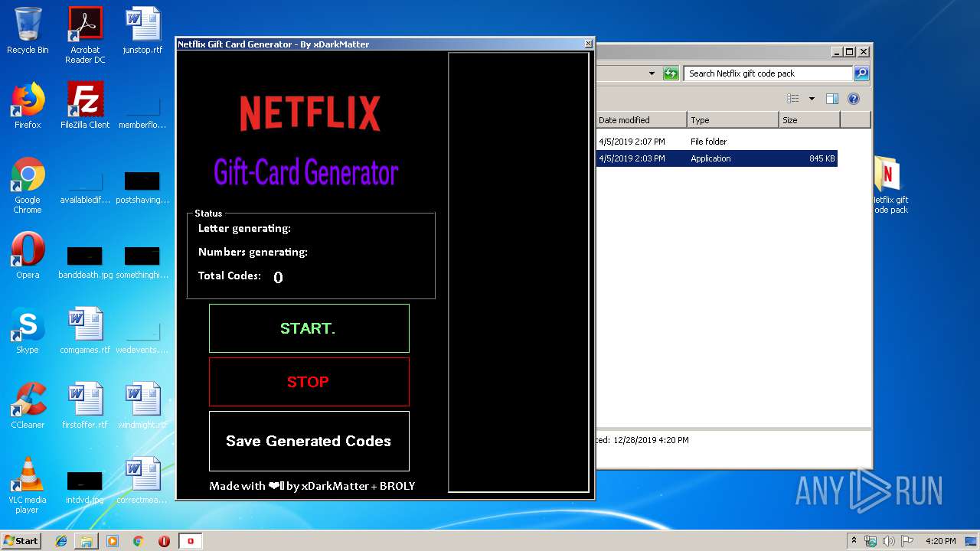Toggle the preview pane icon in Explorer
This screenshot has width=980, height=551.
coord(832,99)
